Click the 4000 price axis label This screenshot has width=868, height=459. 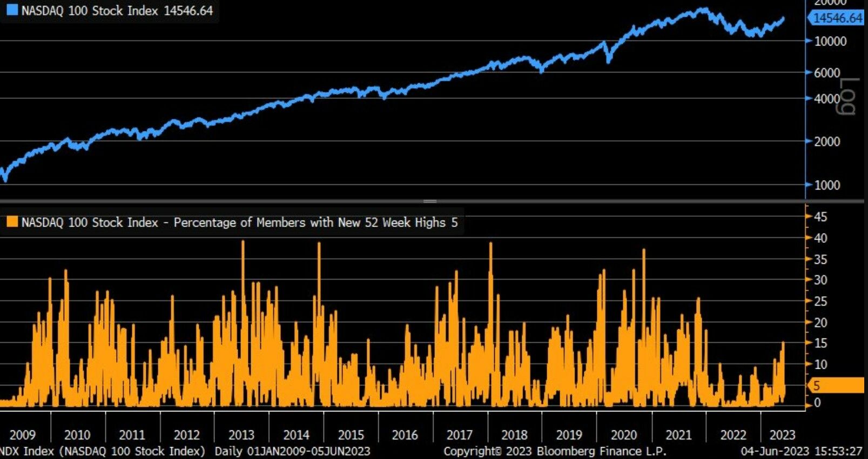click(x=827, y=98)
